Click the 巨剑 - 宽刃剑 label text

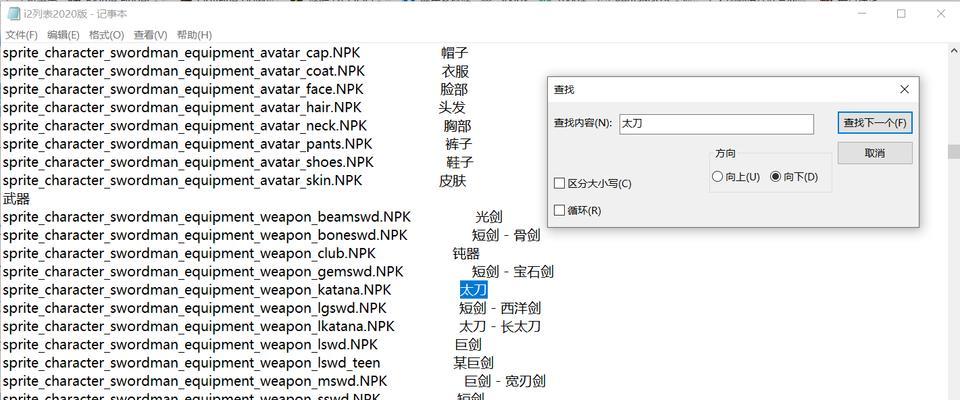coord(504,382)
